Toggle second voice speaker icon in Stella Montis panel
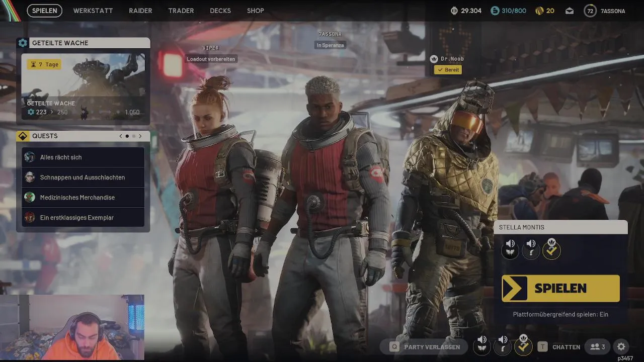This screenshot has width=644, height=362. (x=531, y=249)
